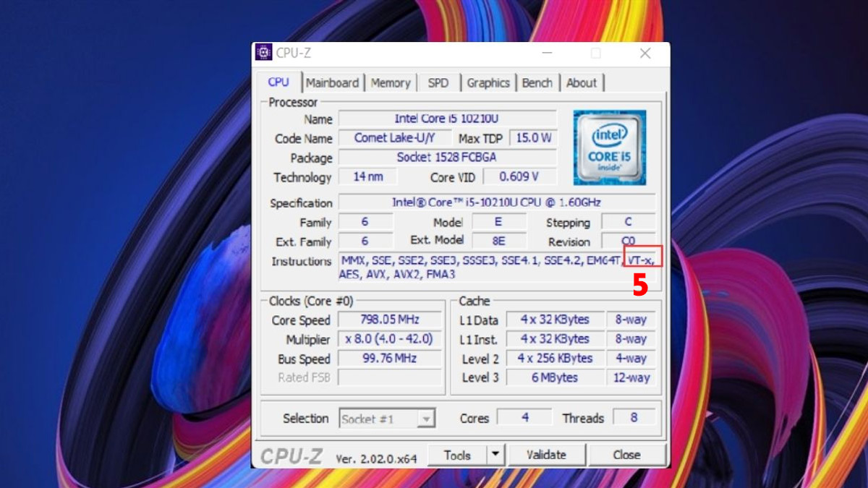Screen dimensions: 868x488
Task: Close the CPU-Z window
Action: pyautogui.click(x=645, y=53)
